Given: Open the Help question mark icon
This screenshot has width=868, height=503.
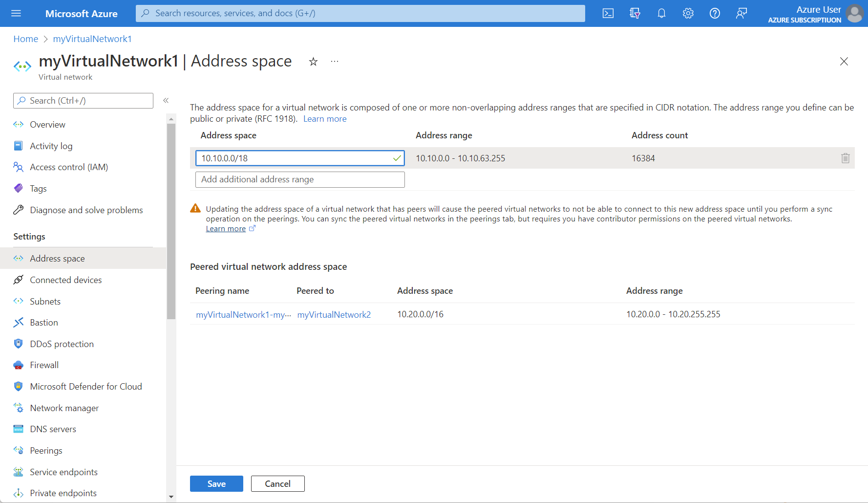Looking at the screenshot, I should [x=715, y=13].
